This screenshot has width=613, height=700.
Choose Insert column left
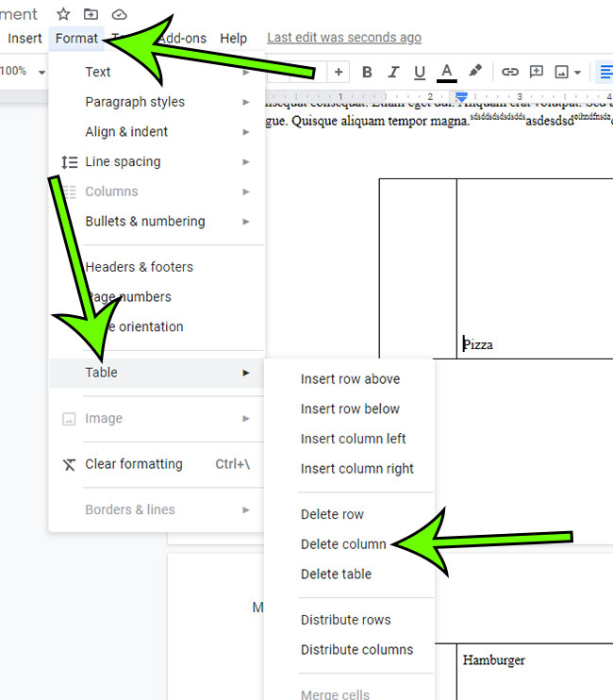point(349,439)
